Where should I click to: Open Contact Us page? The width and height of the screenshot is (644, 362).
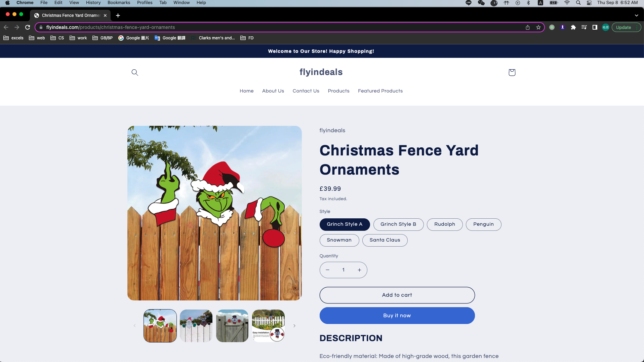pyautogui.click(x=306, y=91)
